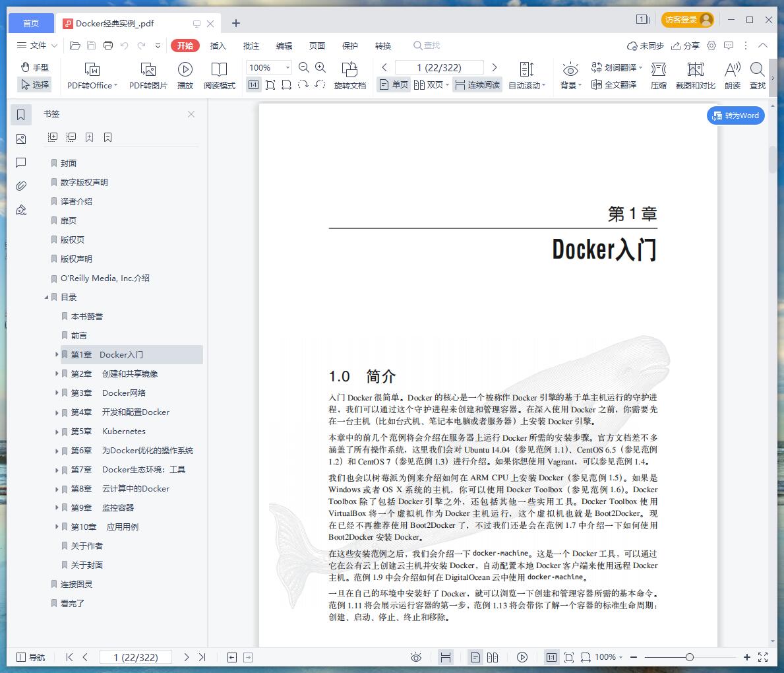
Task: Toggle the 导航 navigation pane in the status bar
Action: [31, 657]
